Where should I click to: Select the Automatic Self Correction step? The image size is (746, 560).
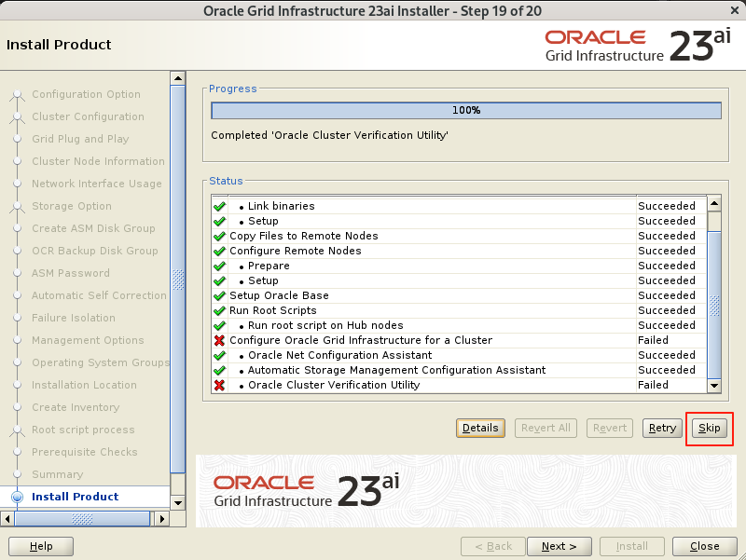[x=99, y=295]
